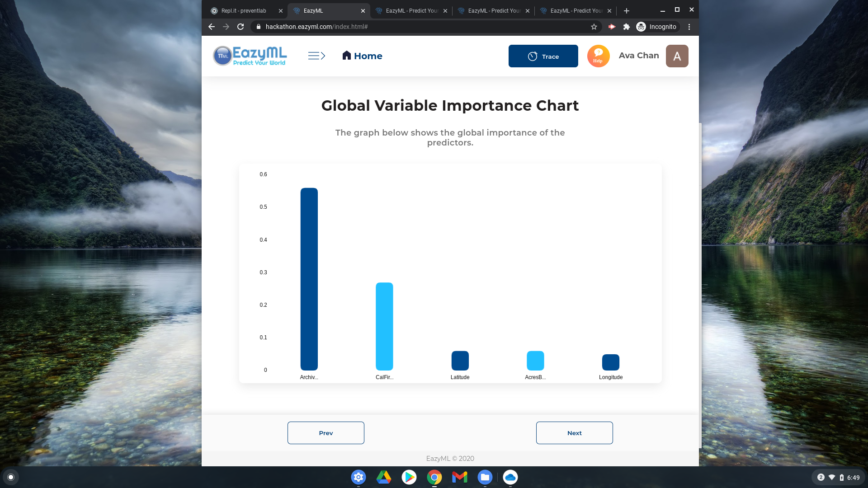The image size is (868, 488).
Task: Reload the current page
Action: (x=241, y=27)
